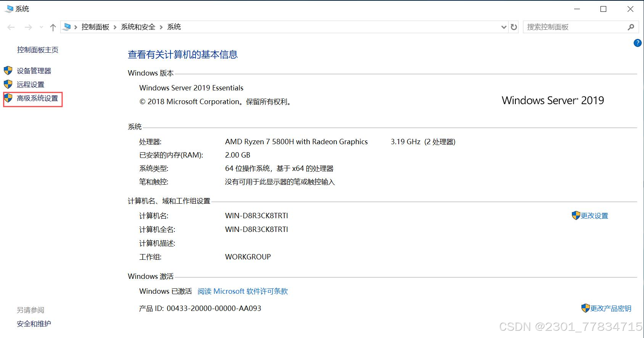Expand chevron after the computer icon

click(x=76, y=27)
